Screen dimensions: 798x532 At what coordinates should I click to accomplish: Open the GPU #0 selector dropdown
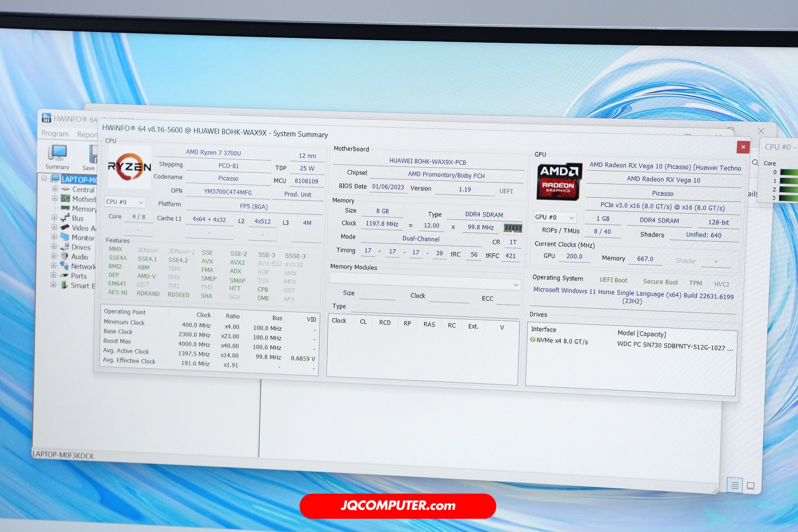pos(555,218)
